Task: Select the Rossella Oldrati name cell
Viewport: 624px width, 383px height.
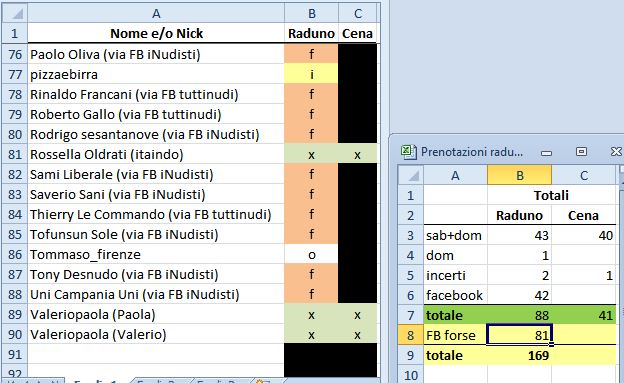Action: (156, 154)
